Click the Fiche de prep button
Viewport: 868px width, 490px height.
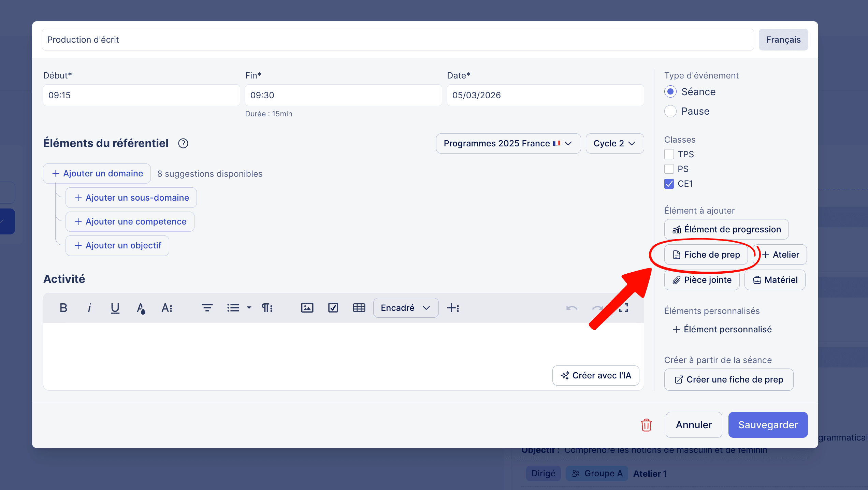tap(706, 255)
